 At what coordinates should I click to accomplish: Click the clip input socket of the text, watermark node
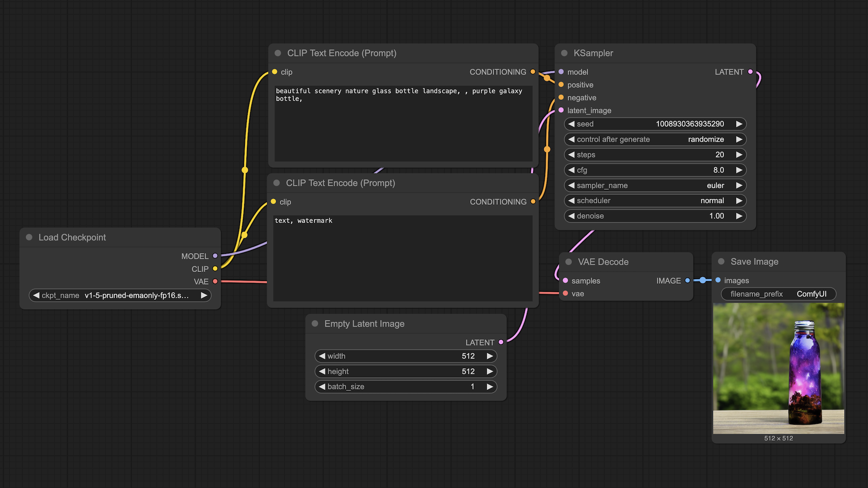coord(273,202)
